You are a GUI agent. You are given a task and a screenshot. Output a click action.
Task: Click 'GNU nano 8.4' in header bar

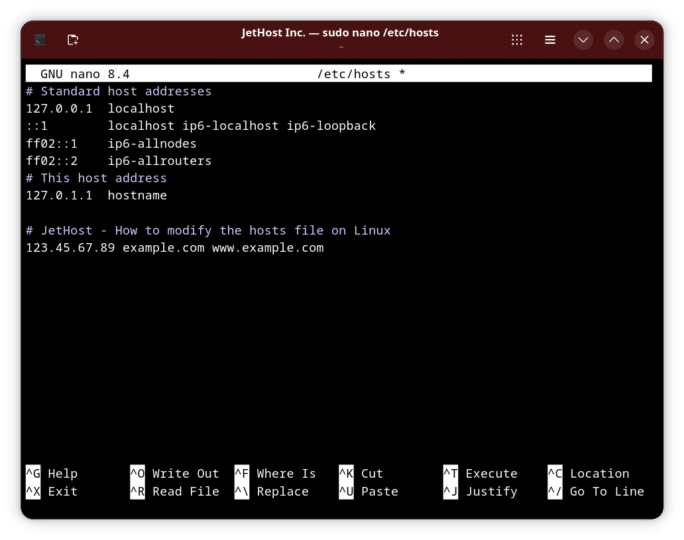85,74
